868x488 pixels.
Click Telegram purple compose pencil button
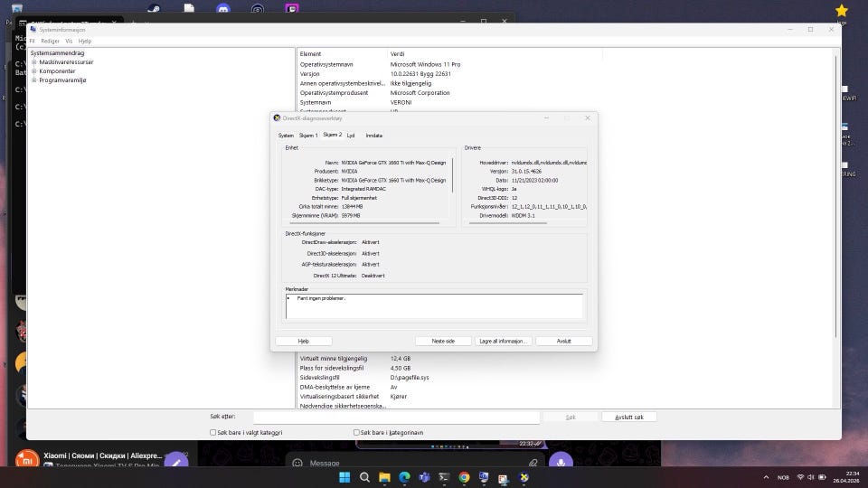(176, 461)
